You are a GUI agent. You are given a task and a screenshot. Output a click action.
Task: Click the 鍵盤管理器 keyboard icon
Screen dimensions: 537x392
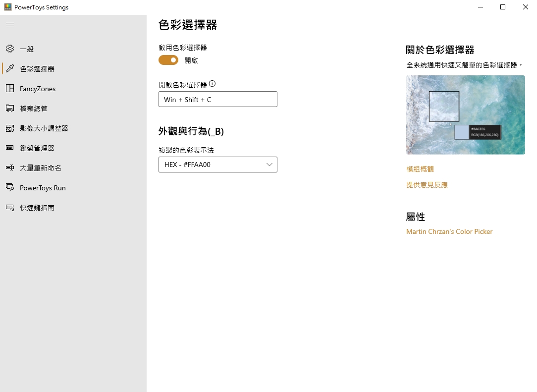tap(10, 148)
